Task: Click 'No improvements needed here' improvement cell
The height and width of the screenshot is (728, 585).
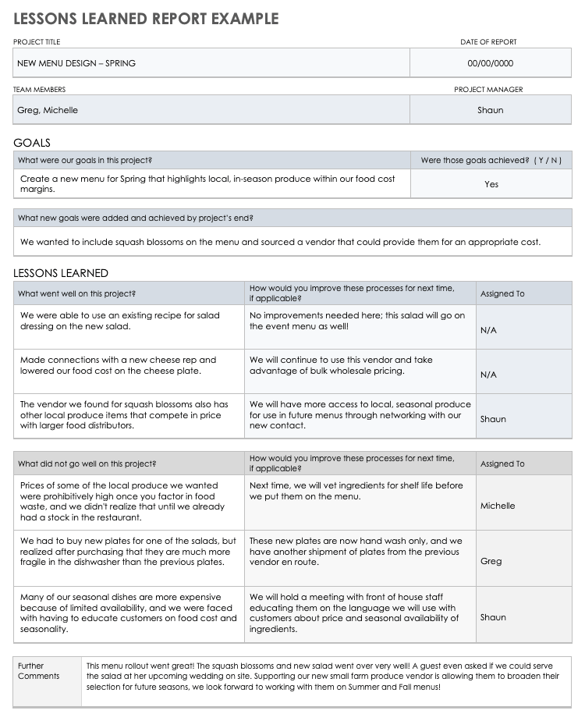Action: click(x=359, y=326)
